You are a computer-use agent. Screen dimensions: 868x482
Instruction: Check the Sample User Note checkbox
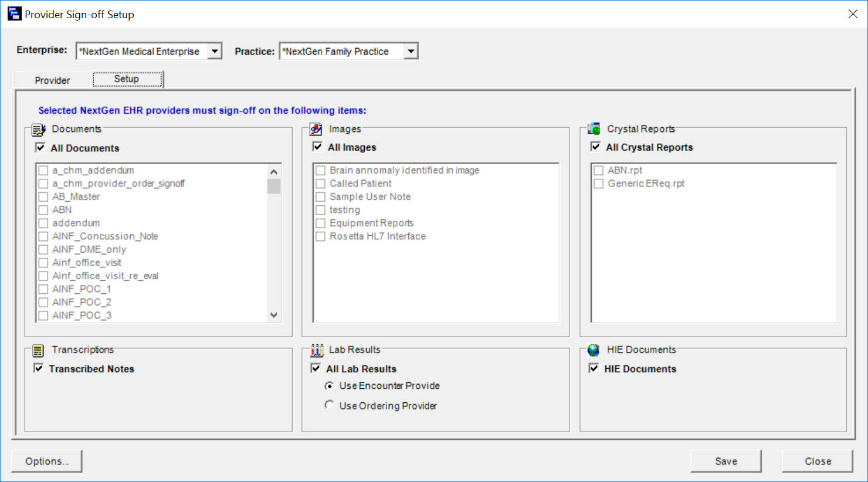tap(321, 197)
